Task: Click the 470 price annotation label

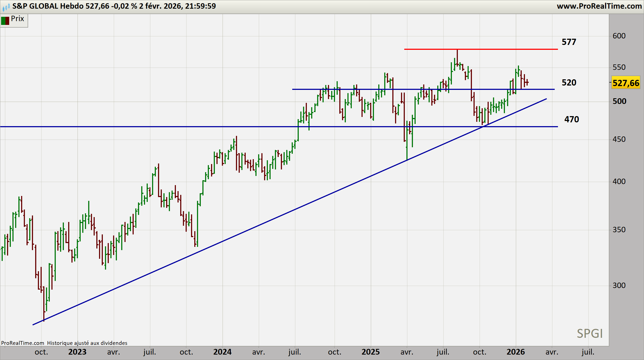Action: [571, 119]
